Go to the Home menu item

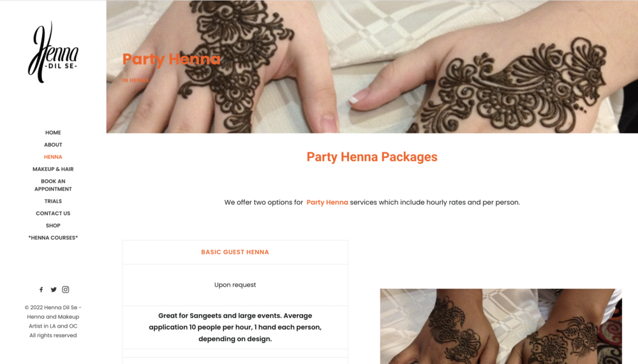pyautogui.click(x=53, y=133)
